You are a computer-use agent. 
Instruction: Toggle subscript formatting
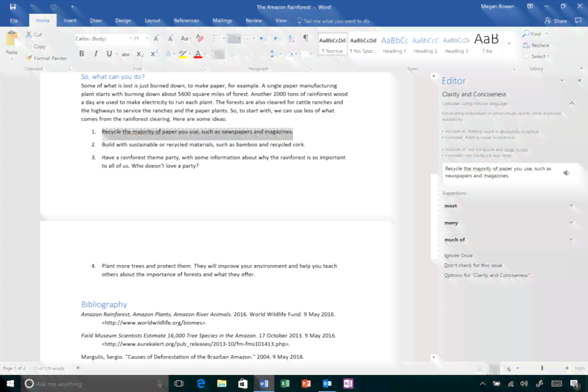(x=140, y=54)
